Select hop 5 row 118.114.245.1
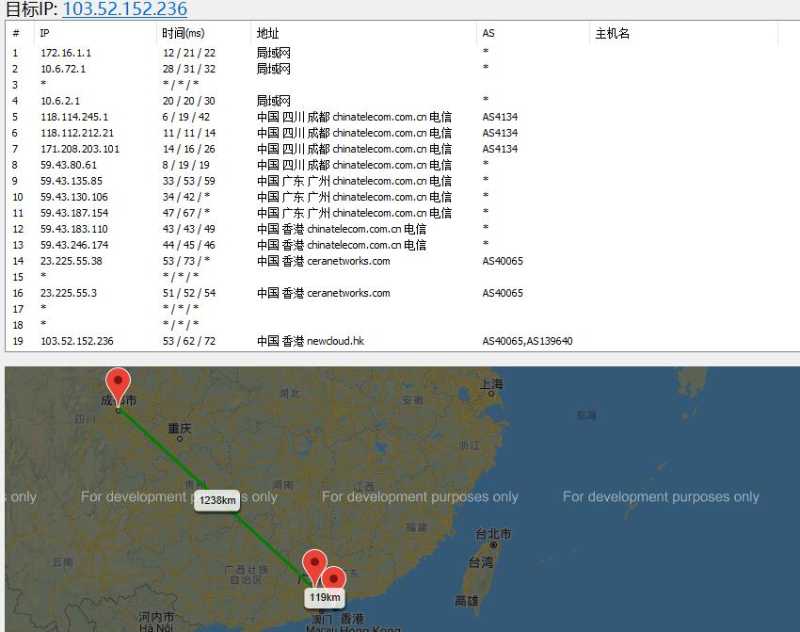Image resolution: width=800 pixels, height=632 pixels. point(403,117)
